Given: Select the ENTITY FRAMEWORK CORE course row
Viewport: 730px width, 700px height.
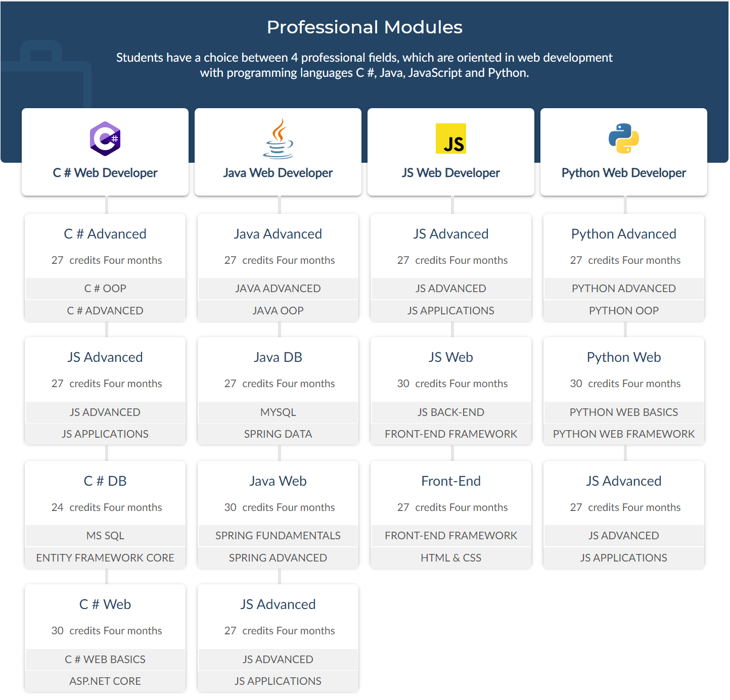Looking at the screenshot, I should click(x=105, y=558).
